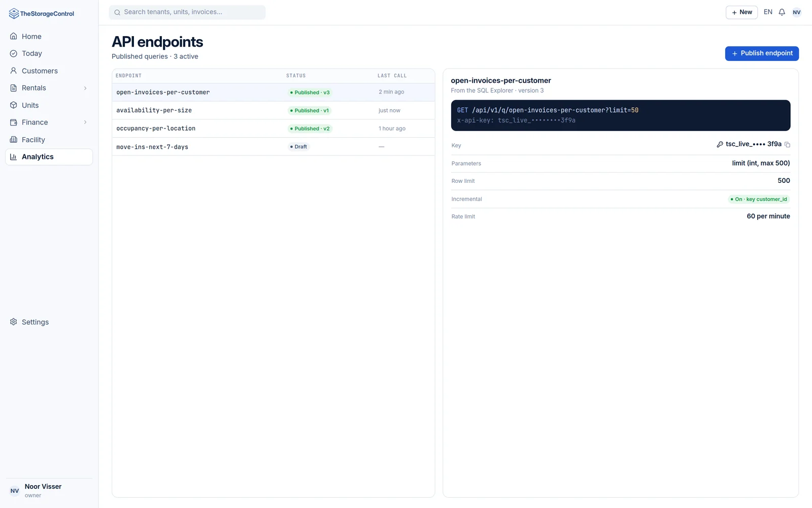
Task: Focus the search tenants input field
Action: coord(187,12)
